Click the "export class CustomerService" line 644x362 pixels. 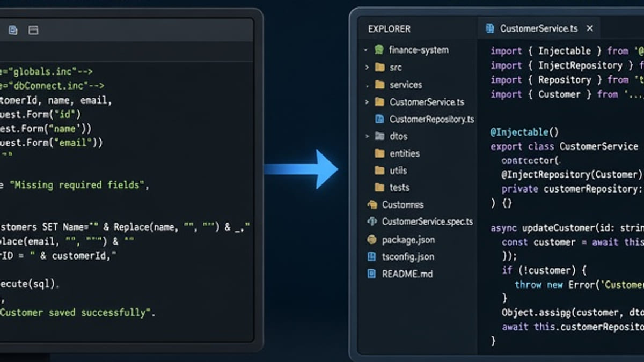(564, 146)
